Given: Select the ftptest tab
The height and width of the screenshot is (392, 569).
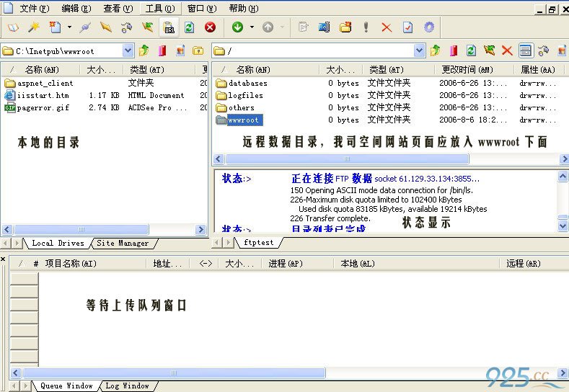Looking at the screenshot, I should click(258, 242).
